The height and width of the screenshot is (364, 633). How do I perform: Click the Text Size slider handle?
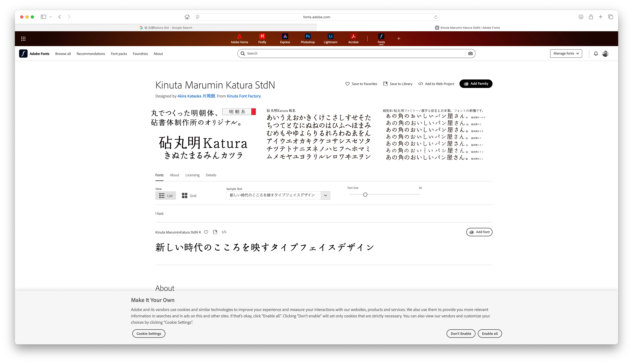[x=365, y=194]
